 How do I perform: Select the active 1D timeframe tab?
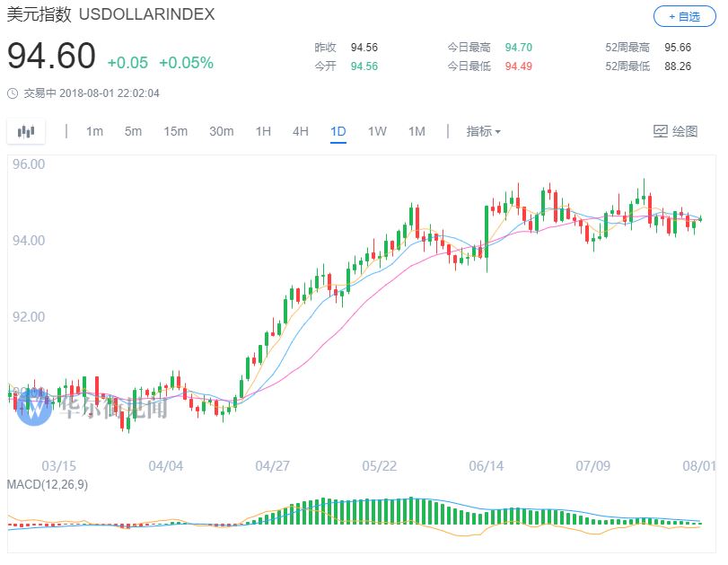pyautogui.click(x=338, y=131)
